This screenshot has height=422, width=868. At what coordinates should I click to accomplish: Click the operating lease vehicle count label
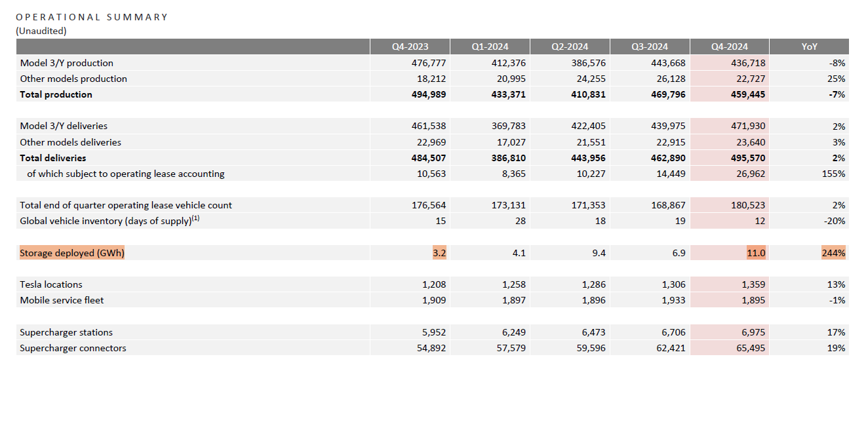[x=126, y=205]
